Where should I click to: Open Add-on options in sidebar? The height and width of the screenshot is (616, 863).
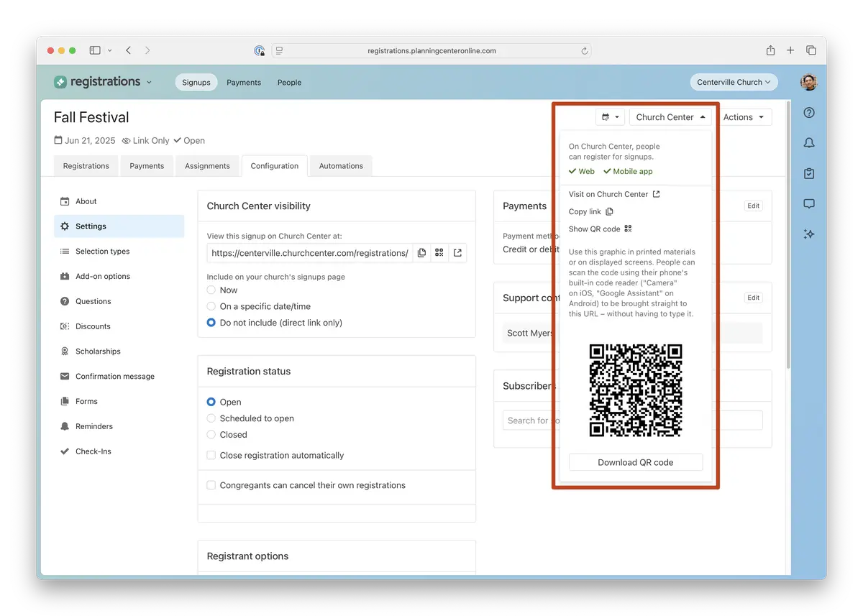(x=119, y=277)
